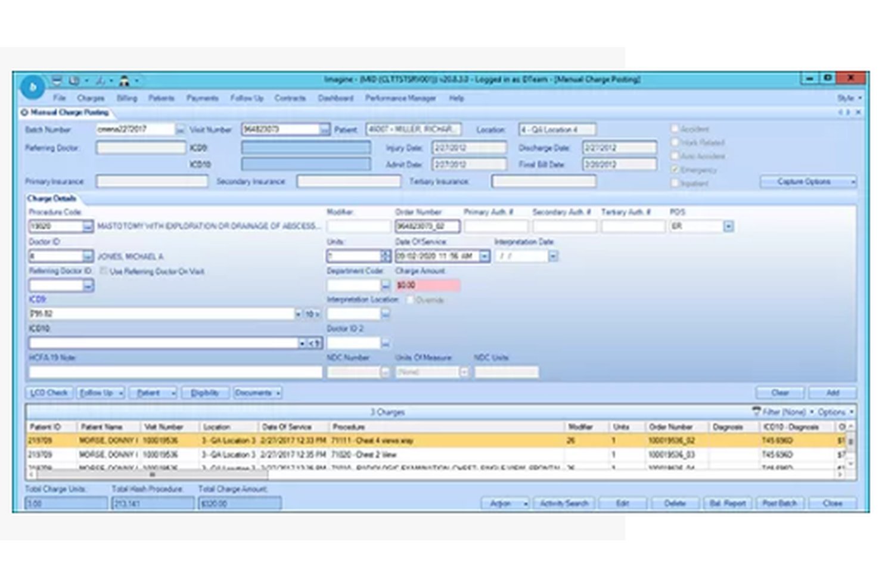Screen dimensions: 882x588
Task: Click the pink Charge Amount field
Action: point(427,285)
